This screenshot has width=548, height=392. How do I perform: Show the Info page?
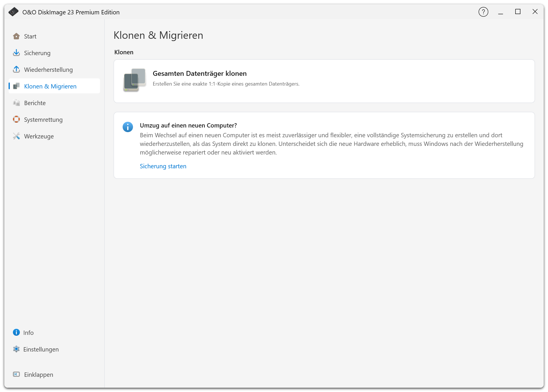54,333
